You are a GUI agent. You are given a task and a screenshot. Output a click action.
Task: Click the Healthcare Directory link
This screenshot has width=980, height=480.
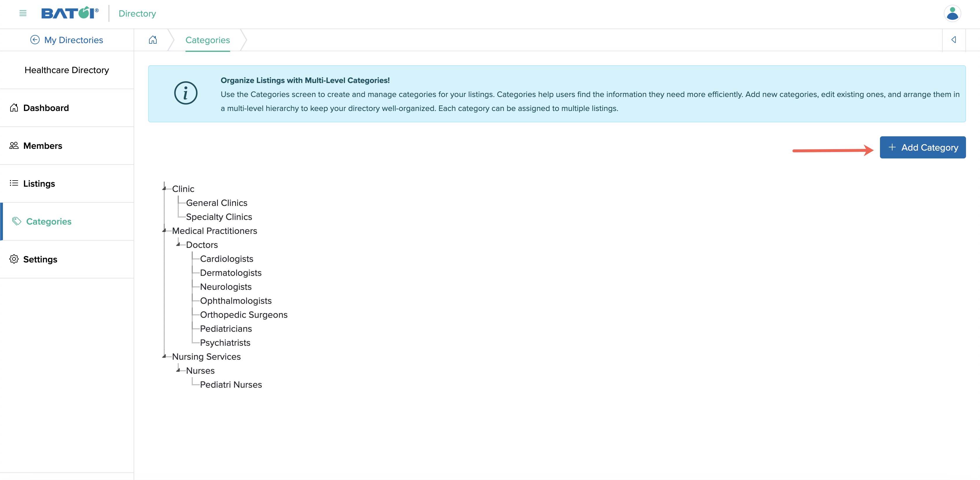[66, 69]
